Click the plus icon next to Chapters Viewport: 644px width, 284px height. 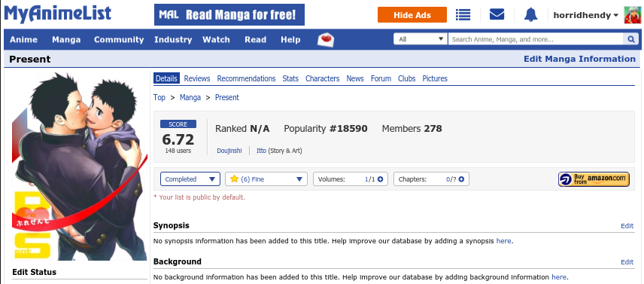(x=461, y=179)
